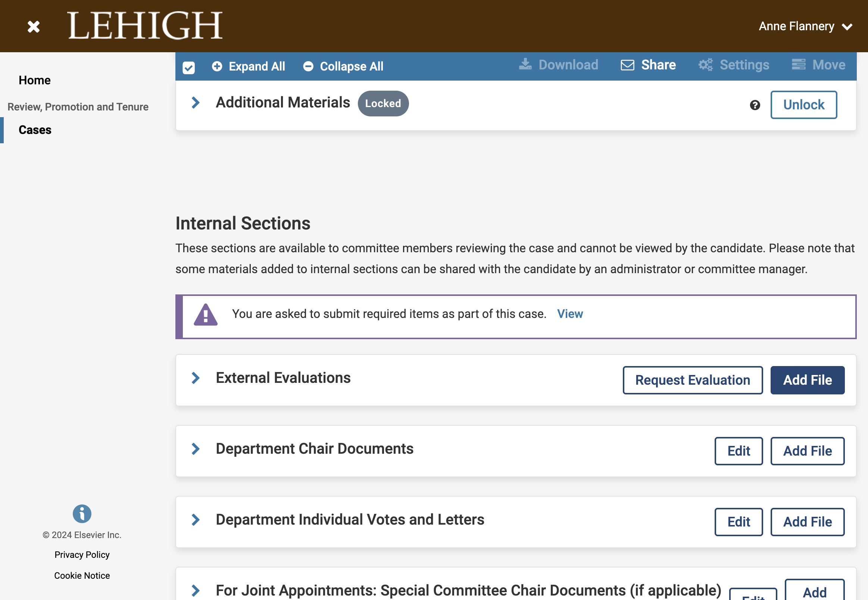This screenshot has width=868, height=600.
Task: Expand the Joint Appointments section
Action: click(196, 591)
